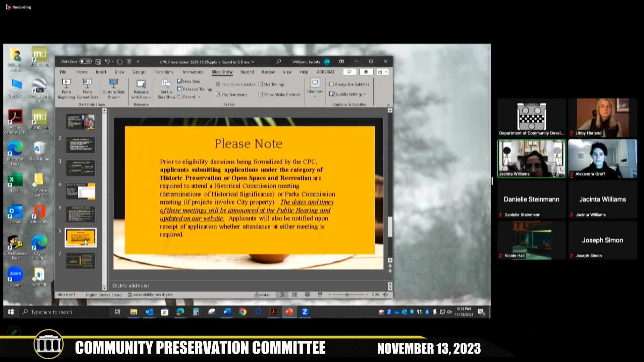Open Word from the taskbar
644x362 pixels.
[x=227, y=312]
